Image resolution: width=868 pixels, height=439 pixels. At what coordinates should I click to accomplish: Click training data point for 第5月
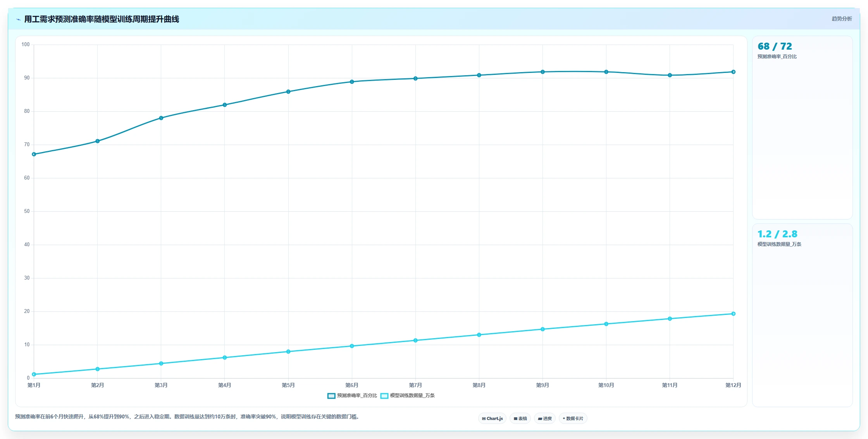pos(288,352)
